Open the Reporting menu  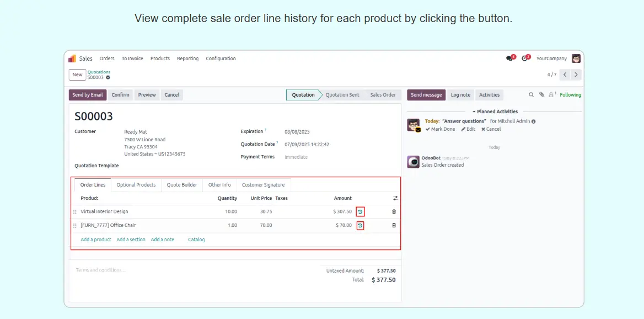187,59
